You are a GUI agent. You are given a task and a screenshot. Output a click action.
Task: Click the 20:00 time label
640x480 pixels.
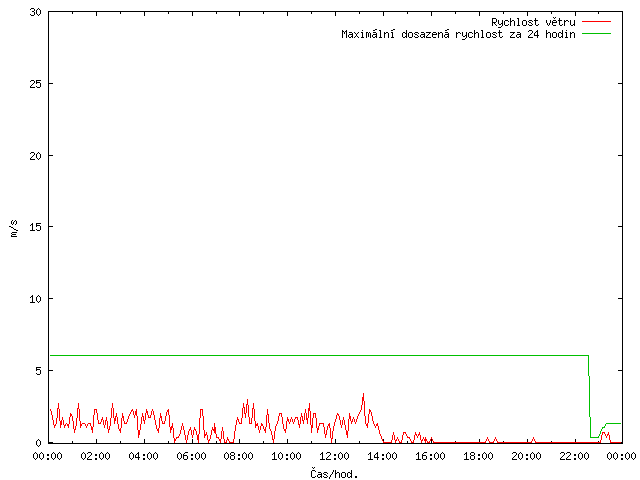coord(526,456)
